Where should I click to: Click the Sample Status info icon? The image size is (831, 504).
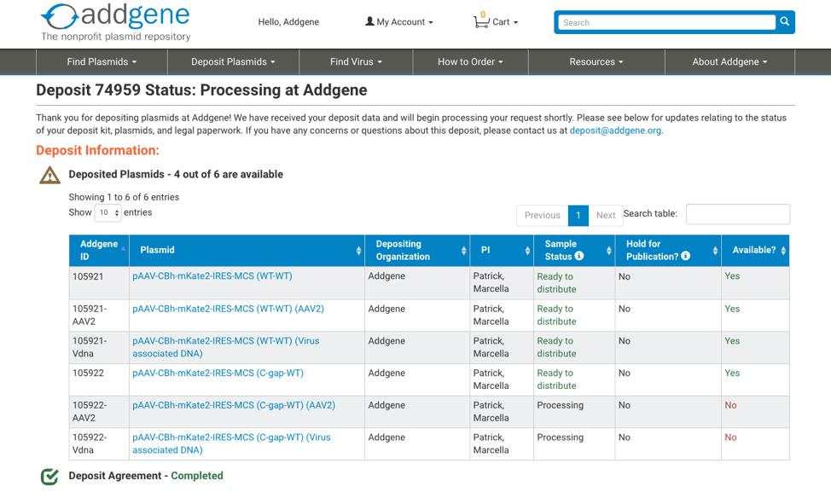click(x=579, y=256)
